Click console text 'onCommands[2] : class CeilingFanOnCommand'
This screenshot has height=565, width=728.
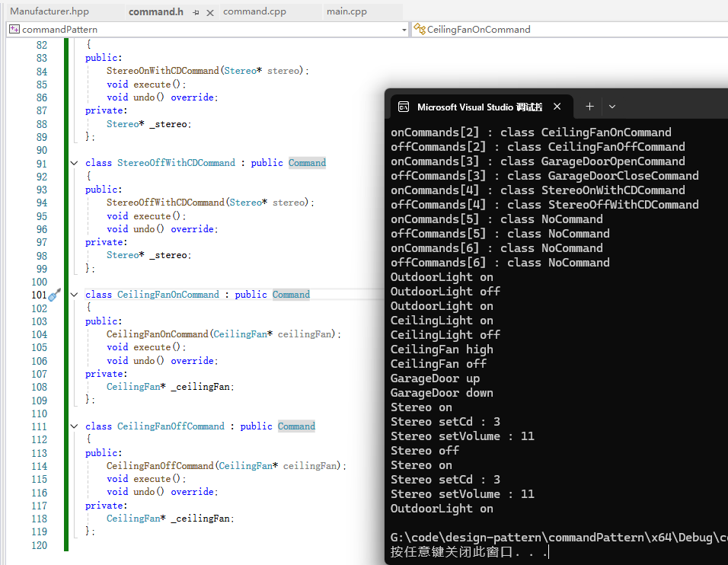[531, 132]
